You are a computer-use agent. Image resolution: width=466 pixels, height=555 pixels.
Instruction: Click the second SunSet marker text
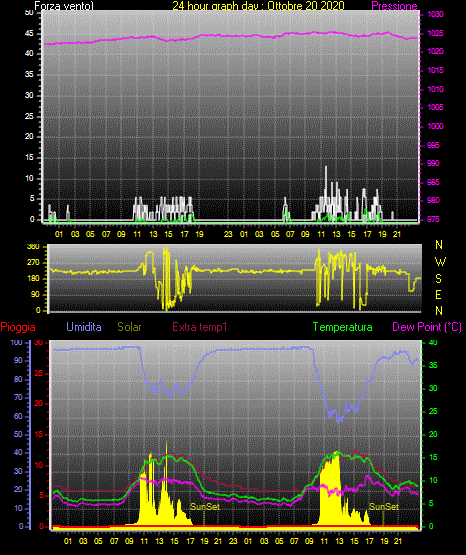tap(384, 507)
